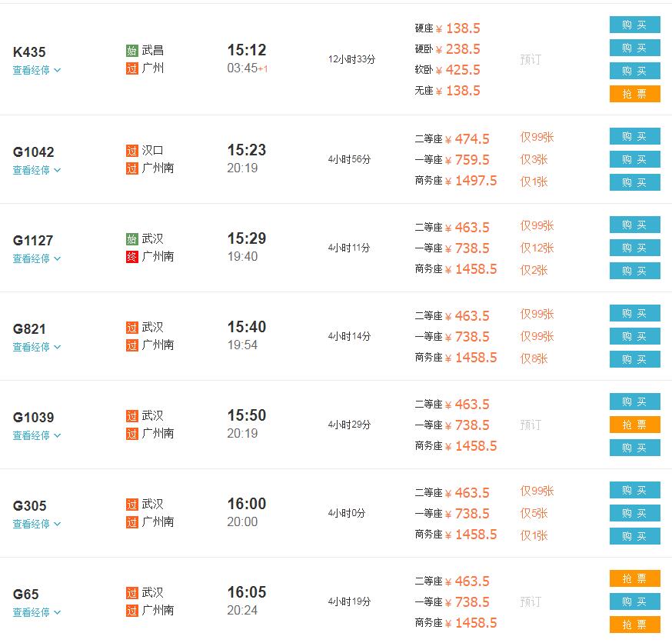Viewport: 672px width, 643px height.
Task: Click 预订 label in the G65 row
Action: (x=531, y=601)
